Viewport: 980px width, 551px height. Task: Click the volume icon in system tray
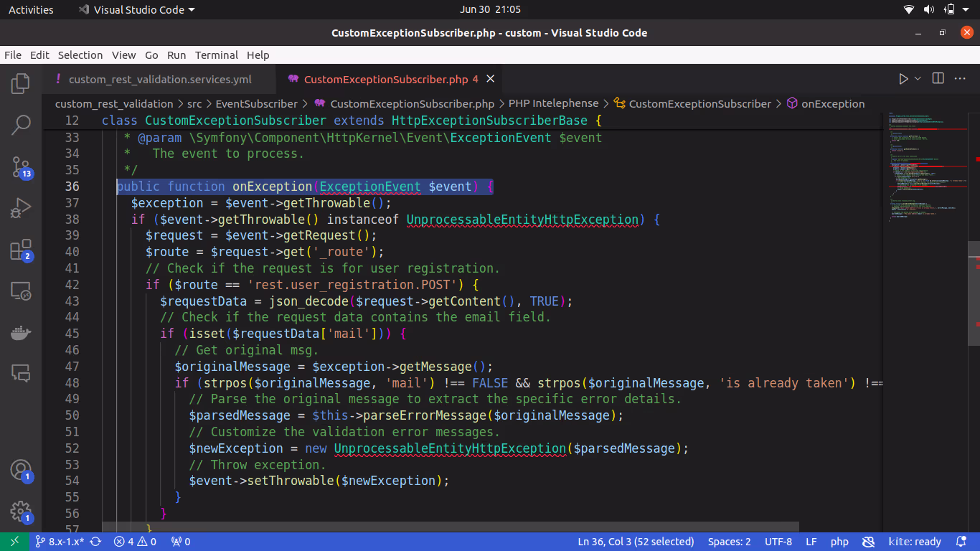929,9
